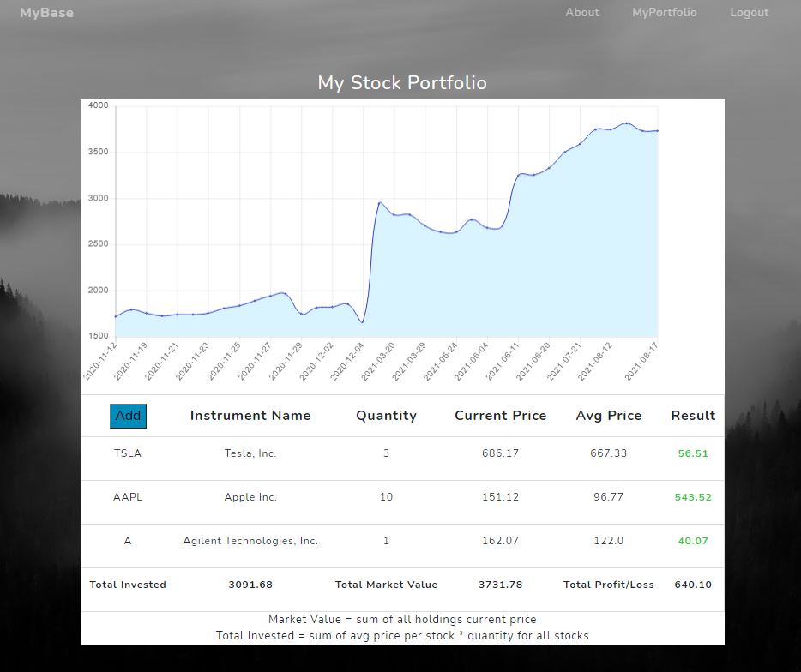Click the Result column header
Screen dimensions: 801x672
(693, 416)
